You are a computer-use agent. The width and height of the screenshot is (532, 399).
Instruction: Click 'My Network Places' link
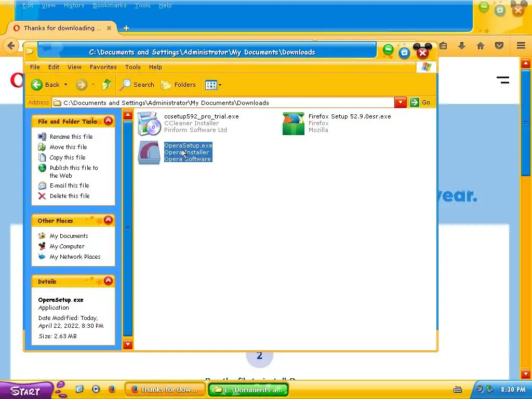coord(75,257)
